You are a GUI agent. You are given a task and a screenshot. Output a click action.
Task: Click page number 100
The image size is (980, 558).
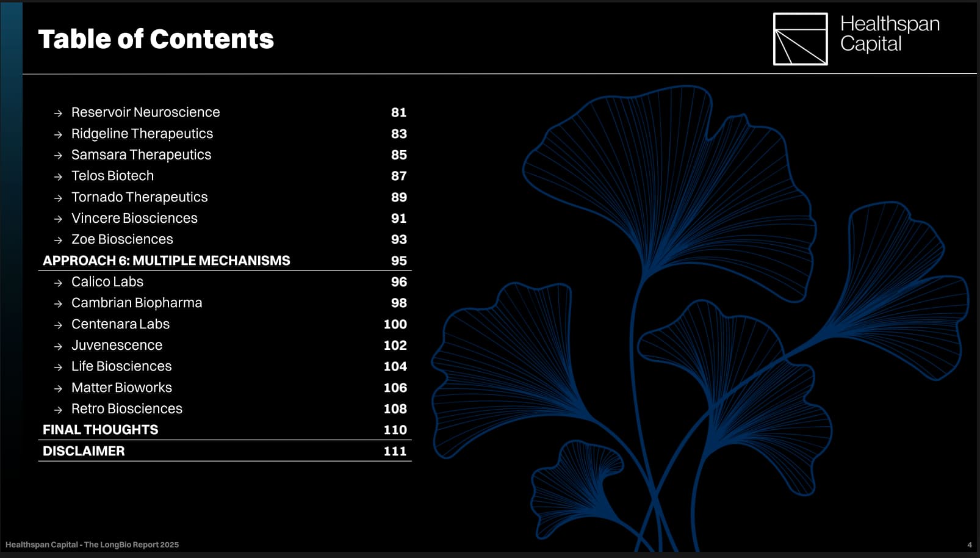coord(395,324)
